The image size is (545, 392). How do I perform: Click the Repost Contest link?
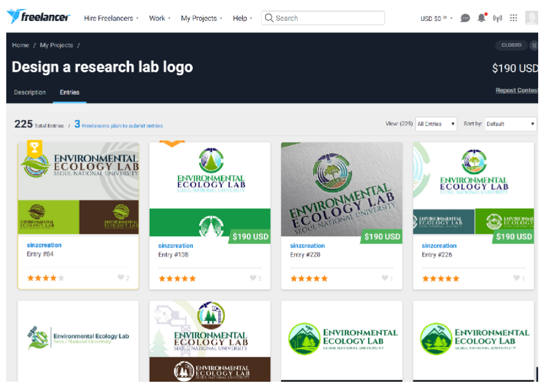(517, 90)
